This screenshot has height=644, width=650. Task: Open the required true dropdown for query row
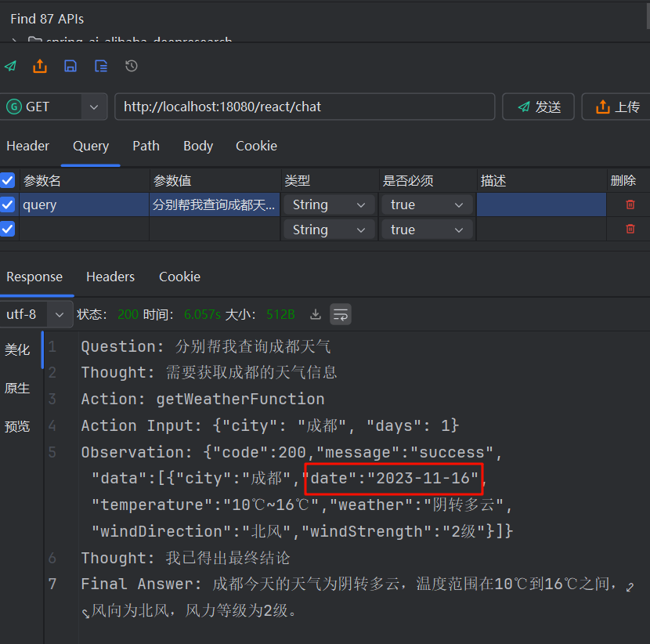click(x=427, y=204)
